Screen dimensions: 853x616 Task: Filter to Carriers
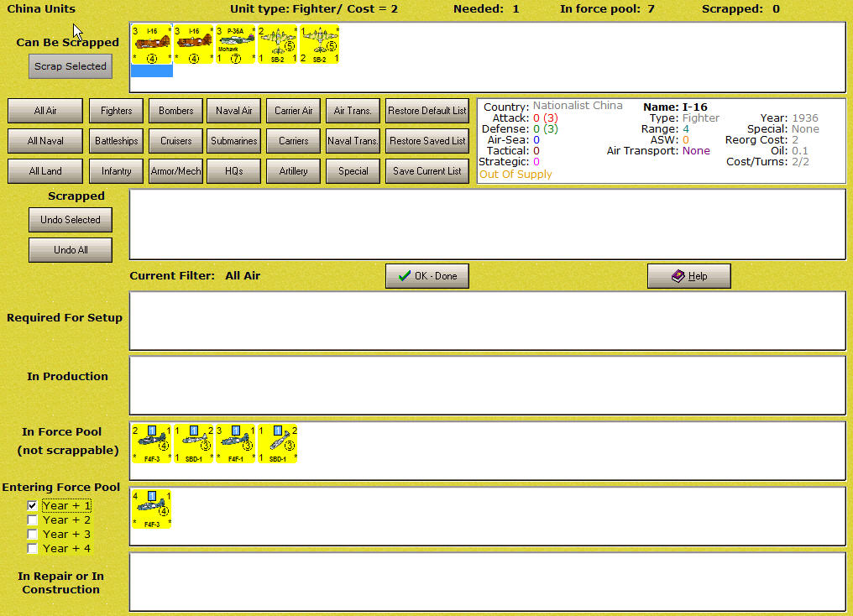[x=294, y=141]
